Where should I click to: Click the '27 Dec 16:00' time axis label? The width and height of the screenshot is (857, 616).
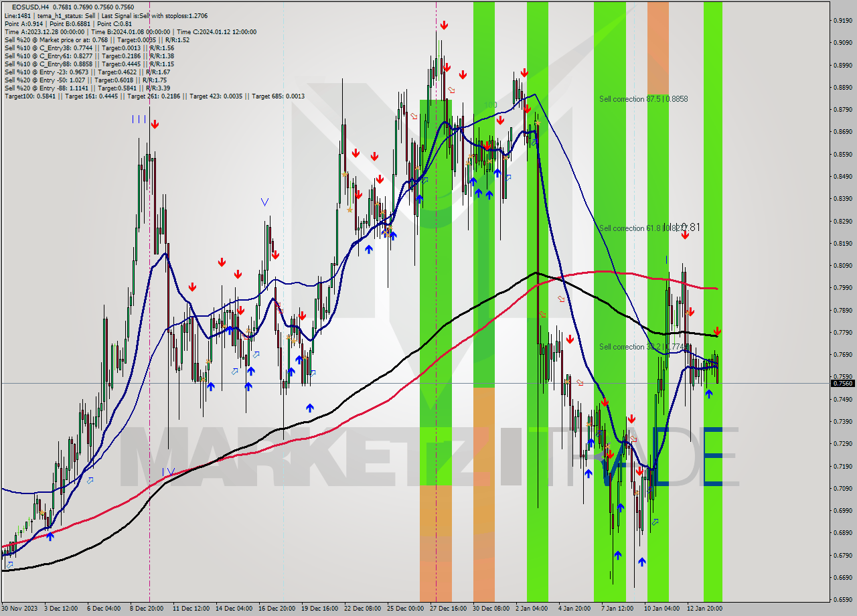[448, 609]
